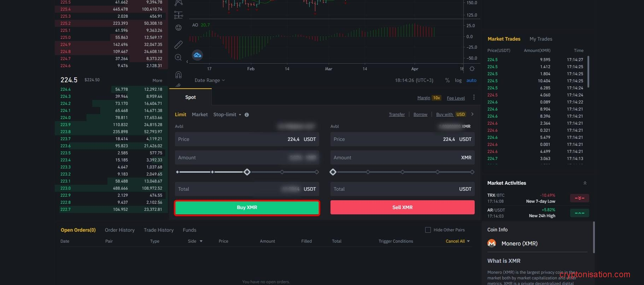Open the three-dot menu beside Fee Level

tap(474, 97)
